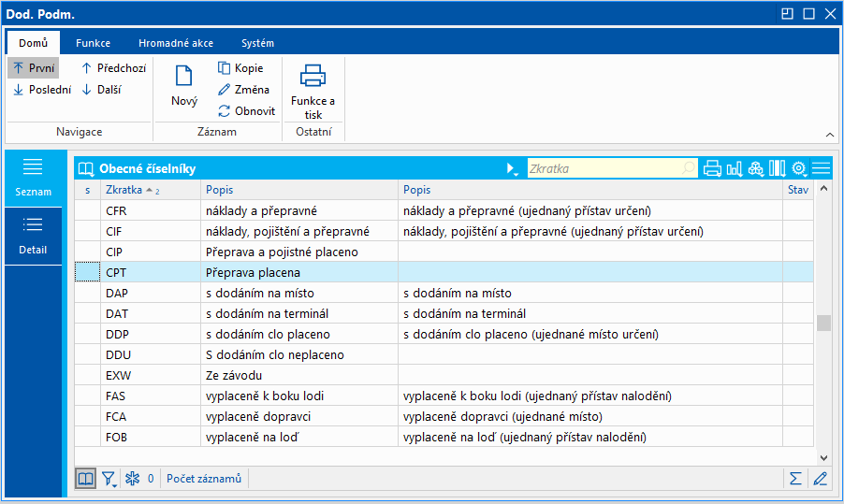The width and height of the screenshot is (844, 504).
Task: Collapse the ribbon with the chevron
Action: (828, 134)
